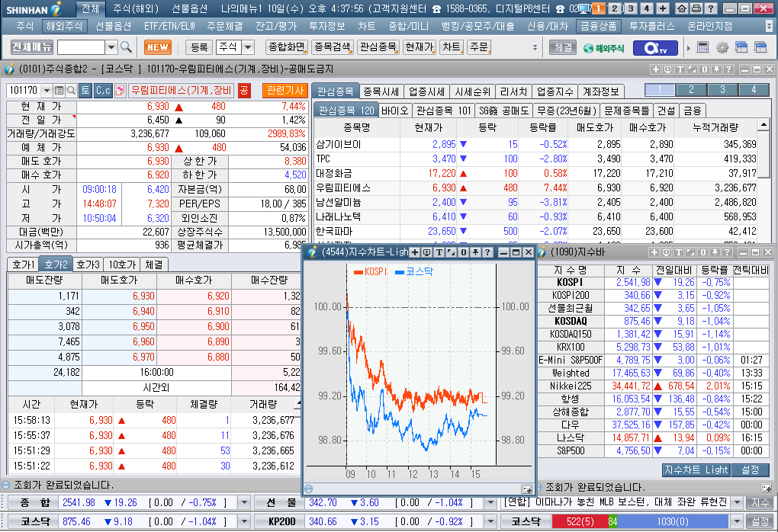Click T font icon in 주식종합2 title bar
This screenshot has width=778, height=532.
coord(680,69)
